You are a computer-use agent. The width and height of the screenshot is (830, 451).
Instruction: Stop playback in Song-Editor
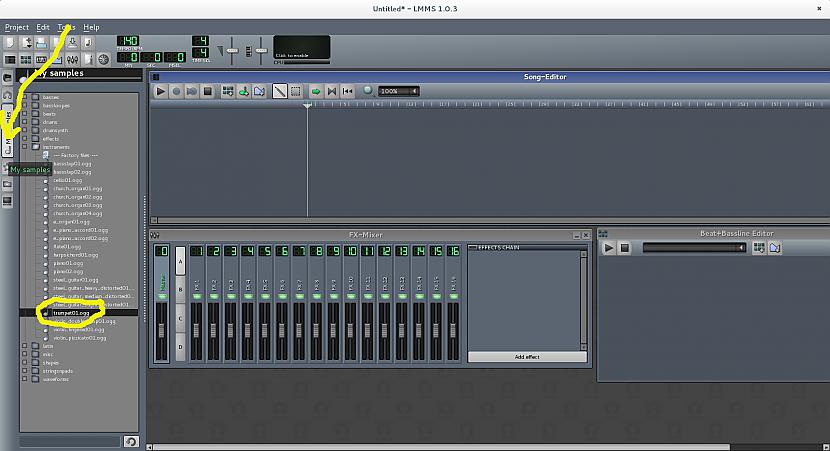coord(208,91)
